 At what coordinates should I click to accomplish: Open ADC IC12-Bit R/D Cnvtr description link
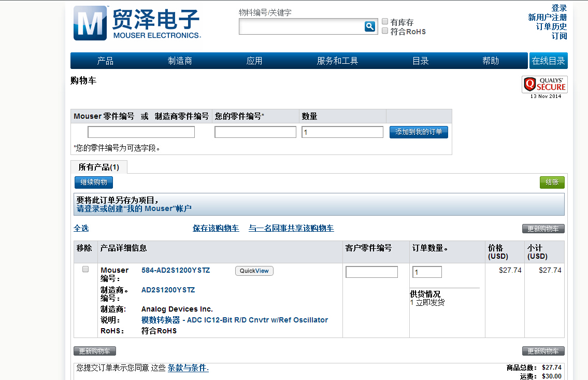click(257, 320)
